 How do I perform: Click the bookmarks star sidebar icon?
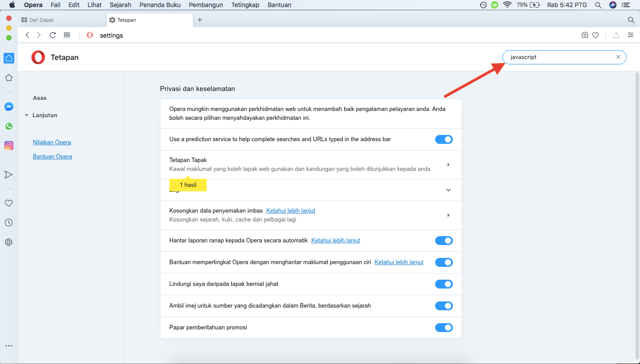coord(8,78)
